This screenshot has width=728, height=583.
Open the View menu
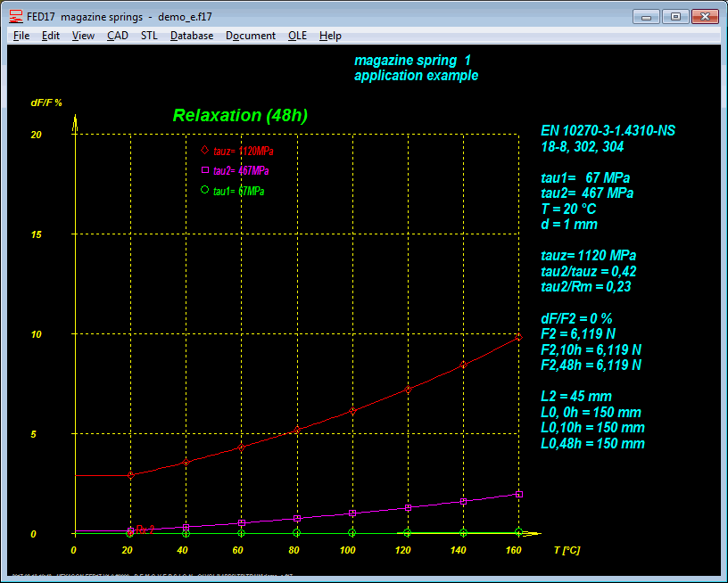[x=83, y=36]
